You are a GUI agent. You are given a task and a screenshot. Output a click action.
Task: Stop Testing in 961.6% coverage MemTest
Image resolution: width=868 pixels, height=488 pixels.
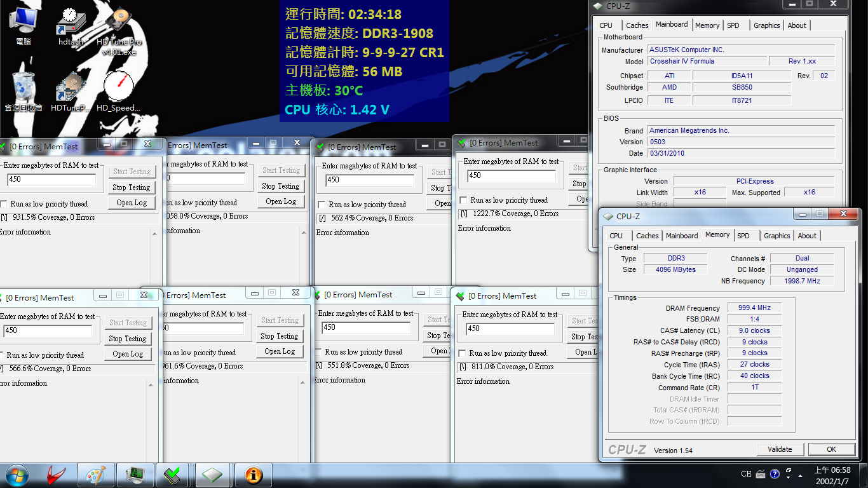coord(279,336)
